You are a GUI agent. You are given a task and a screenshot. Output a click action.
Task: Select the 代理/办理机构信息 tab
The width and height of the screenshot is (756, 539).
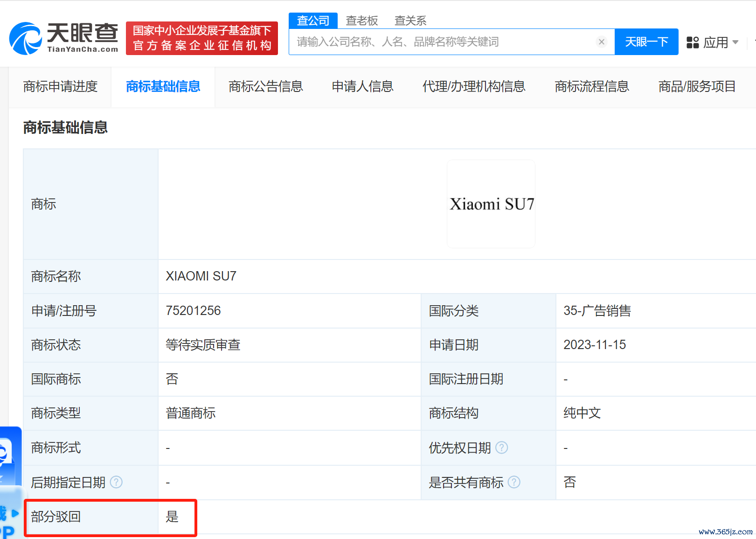coord(474,86)
